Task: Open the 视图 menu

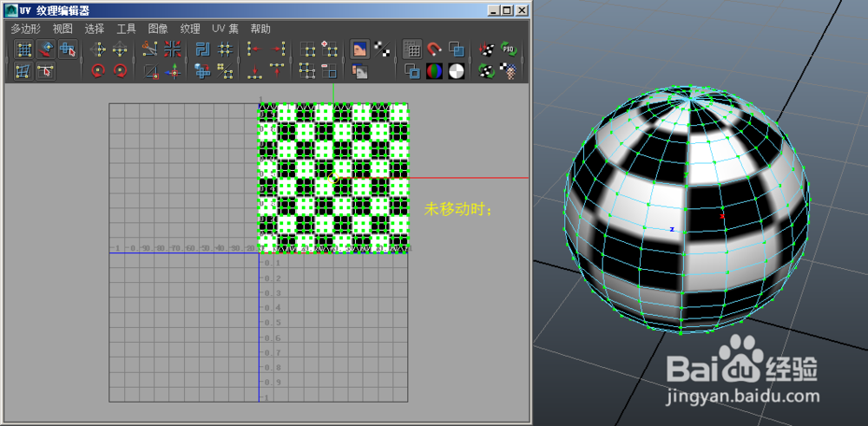Action: (x=63, y=29)
